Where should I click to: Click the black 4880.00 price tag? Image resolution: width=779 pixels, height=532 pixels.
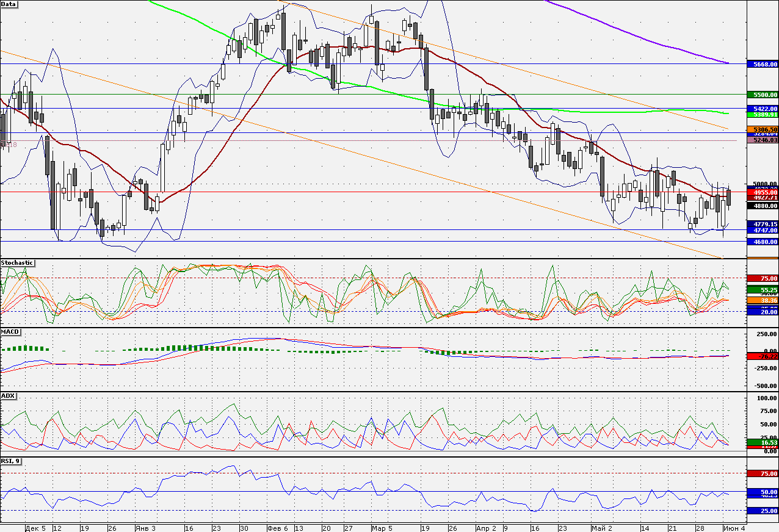click(763, 206)
